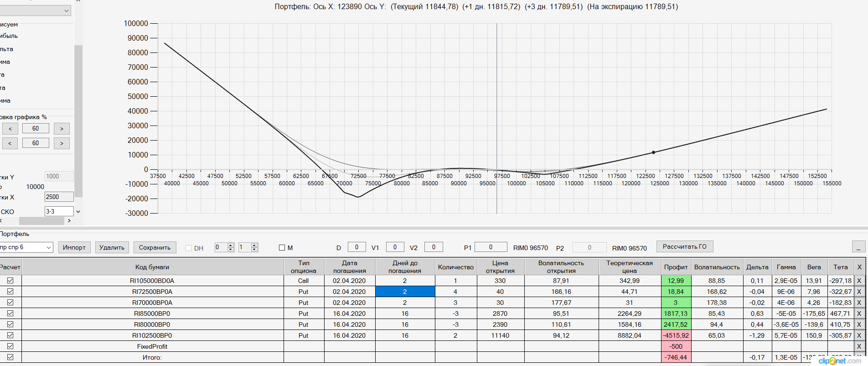Uncheck the RI72500BP0A calculation checkbox
Viewport: 868px width, 366px height.
coord(10,292)
